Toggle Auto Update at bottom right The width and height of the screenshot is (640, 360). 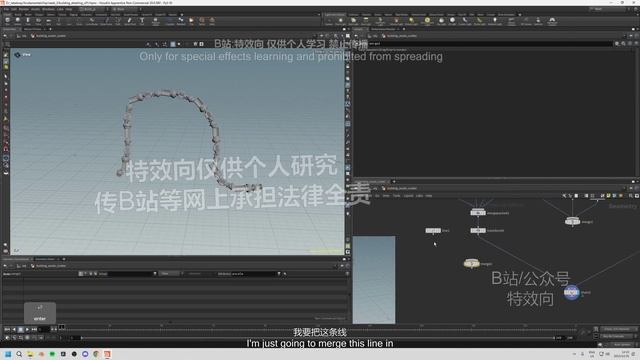pos(622,345)
